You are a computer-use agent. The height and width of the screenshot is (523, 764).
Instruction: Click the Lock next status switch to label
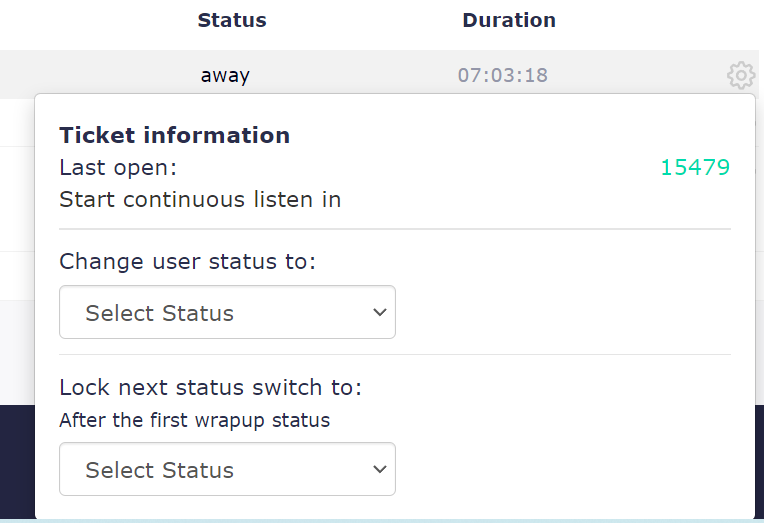pyautogui.click(x=210, y=387)
